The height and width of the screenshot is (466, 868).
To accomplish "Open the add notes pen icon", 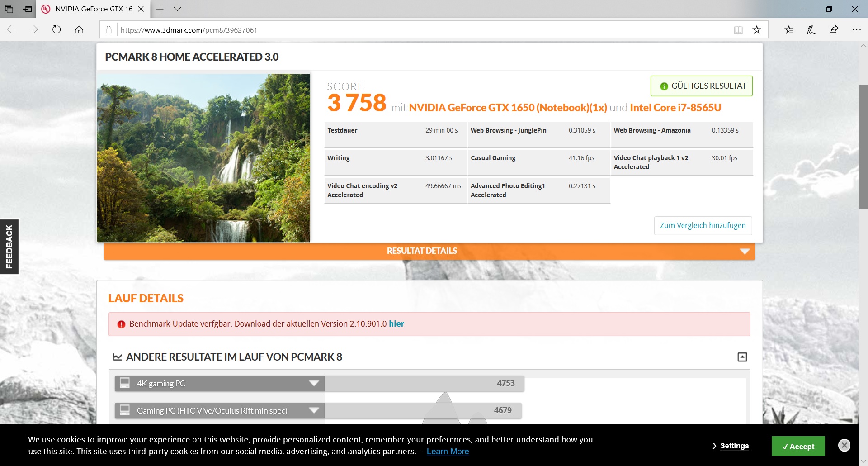I will click(811, 30).
